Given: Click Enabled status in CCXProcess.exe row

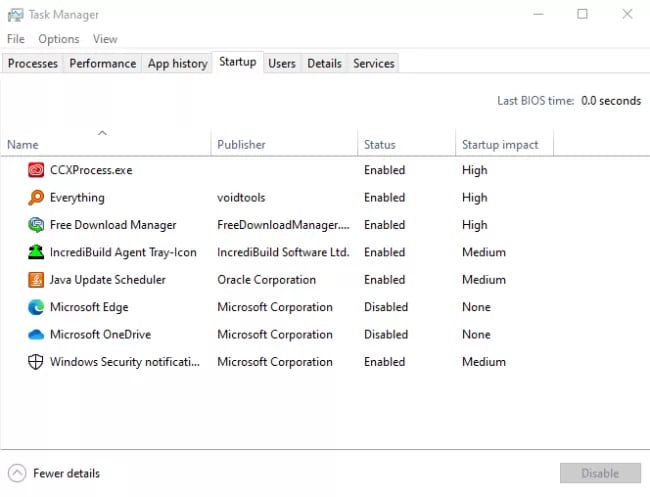Looking at the screenshot, I should (384, 170).
